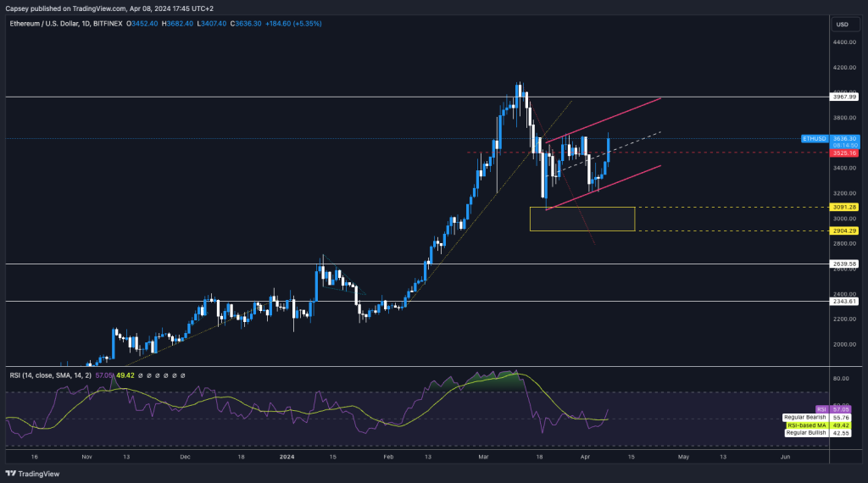Viewport: 868px width, 483px height.
Task: Click the yellow 49.42 RSI legend value
Action: [125, 375]
